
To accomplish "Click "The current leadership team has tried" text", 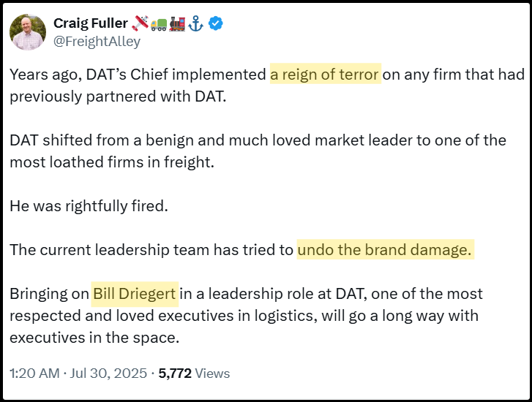I will click(x=151, y=250).
